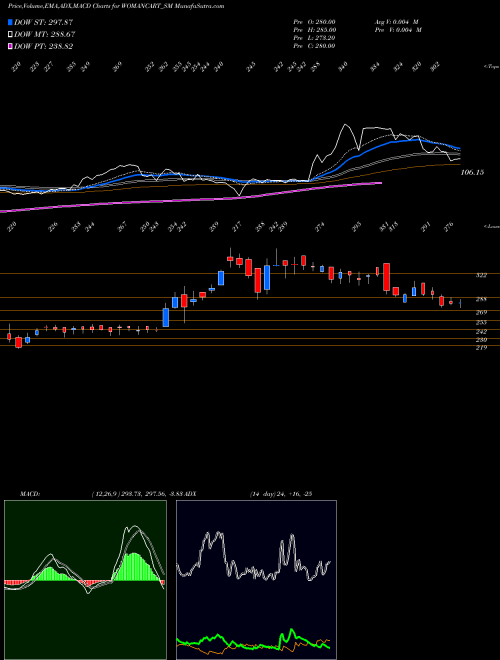
Task: Click the 106.15 value beside EMA lines
Action: click(473, 172)
